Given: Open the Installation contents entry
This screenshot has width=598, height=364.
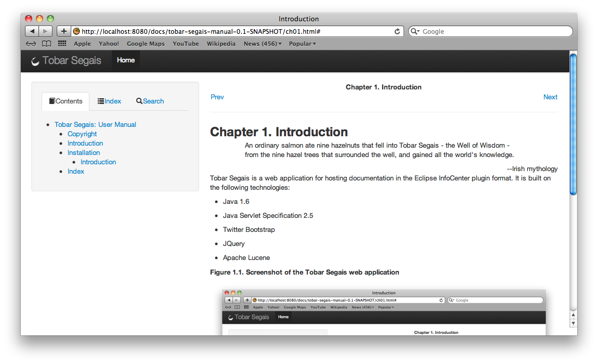Looking at the screenshot, I should tap(84, 153).
